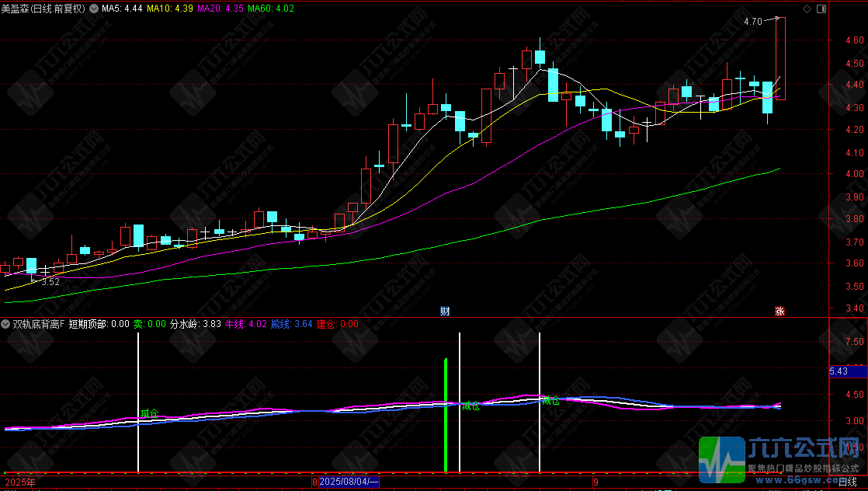Select the MA20 indicator label
This screenshot has width=868, height=491.
(x=220, y=9)
